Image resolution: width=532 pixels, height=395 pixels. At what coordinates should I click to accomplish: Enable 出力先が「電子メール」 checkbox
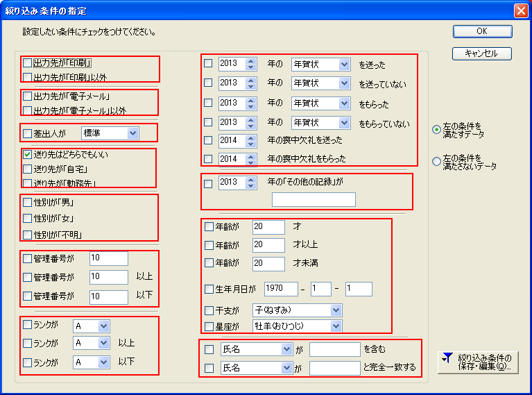pyautogui.click(x=28, y=96)
